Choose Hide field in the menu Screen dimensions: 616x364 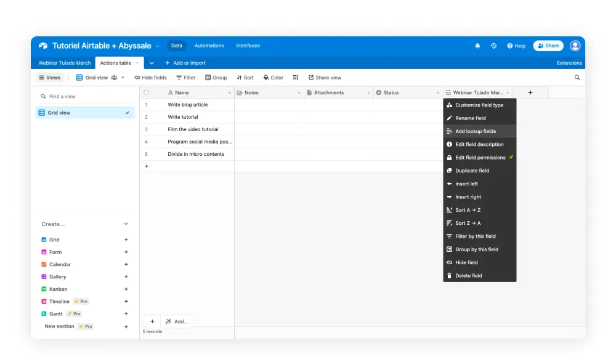(480, 263)
